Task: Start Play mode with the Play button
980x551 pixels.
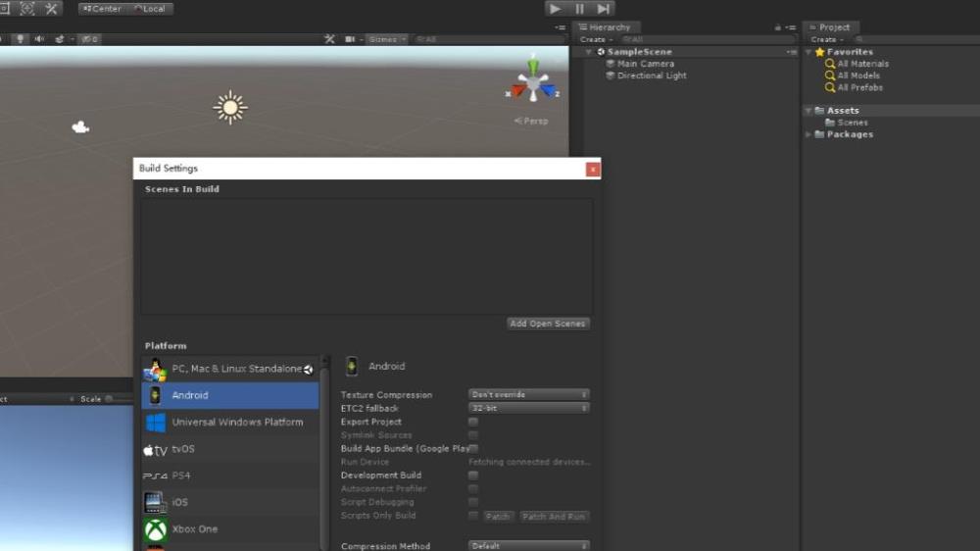Action: pyautogui.click(x=555, y=9)
